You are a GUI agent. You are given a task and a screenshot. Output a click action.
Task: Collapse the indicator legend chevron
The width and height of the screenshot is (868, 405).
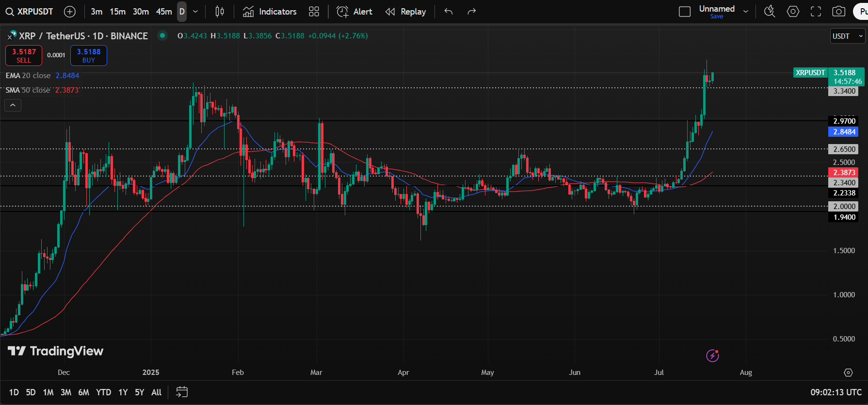pyautogui.click(x=13, y=105)
